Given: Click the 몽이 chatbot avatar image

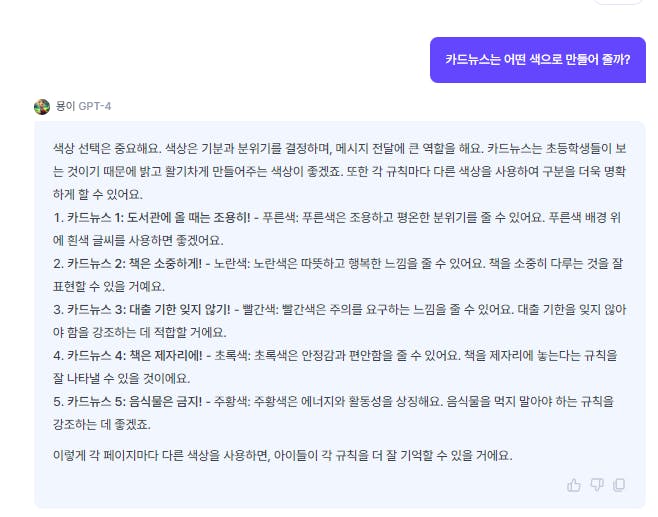Looking at the screenshot, I should 42,107.
